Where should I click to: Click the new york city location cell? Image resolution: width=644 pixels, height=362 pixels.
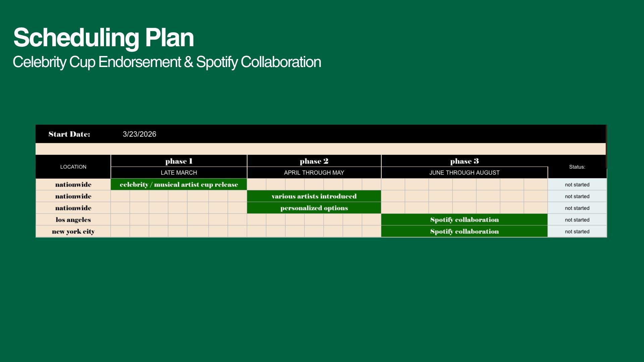click(x=73, y=231)
